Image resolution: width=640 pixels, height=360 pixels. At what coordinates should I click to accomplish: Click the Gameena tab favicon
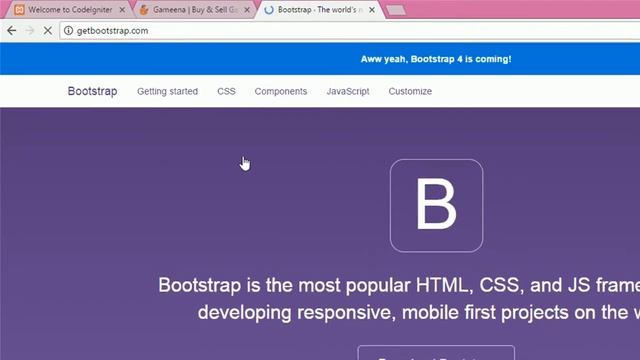click(x=144, y=10)
